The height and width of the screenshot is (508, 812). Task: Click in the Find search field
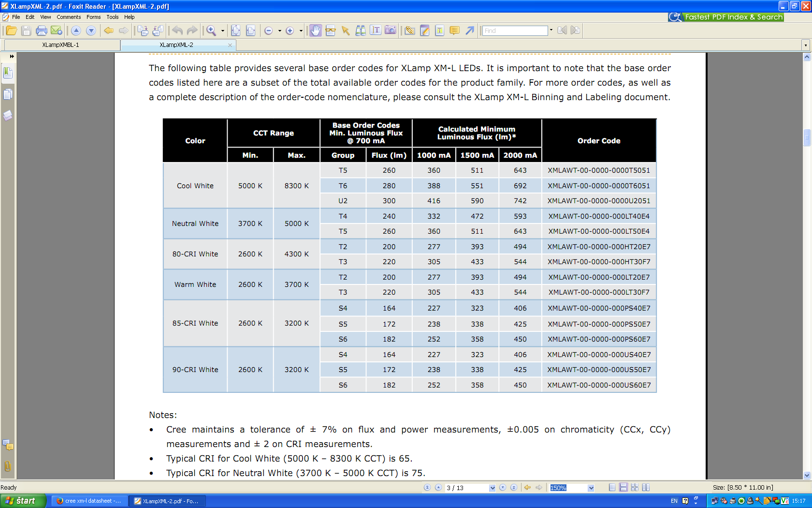515,30
